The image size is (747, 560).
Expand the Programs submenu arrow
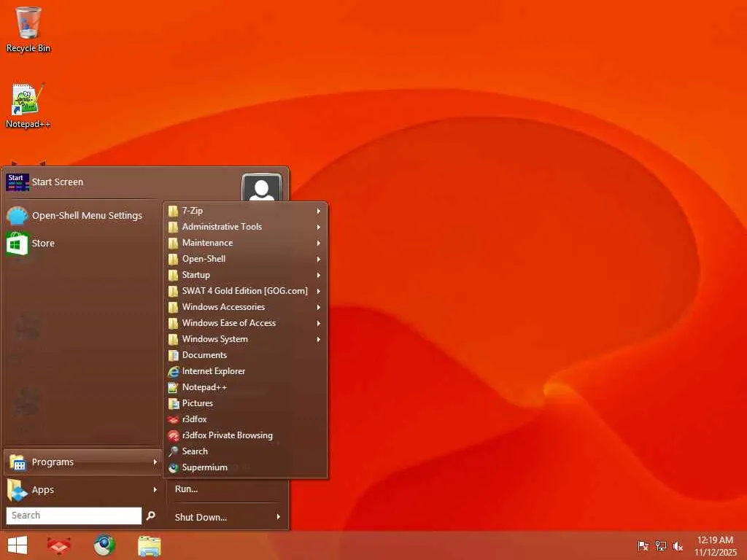point(155,462)
